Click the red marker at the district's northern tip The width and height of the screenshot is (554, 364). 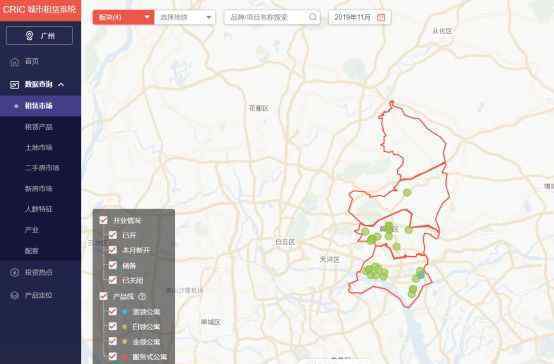391,103
